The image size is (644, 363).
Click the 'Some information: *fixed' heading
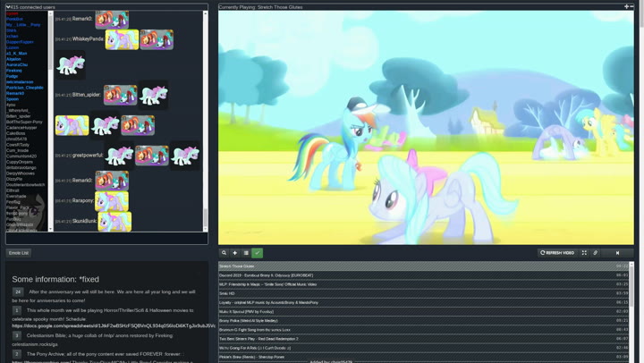(55, 279)
